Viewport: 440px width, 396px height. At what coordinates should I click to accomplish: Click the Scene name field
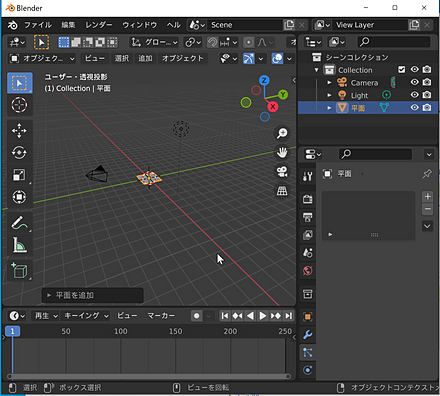click(245, 25)
